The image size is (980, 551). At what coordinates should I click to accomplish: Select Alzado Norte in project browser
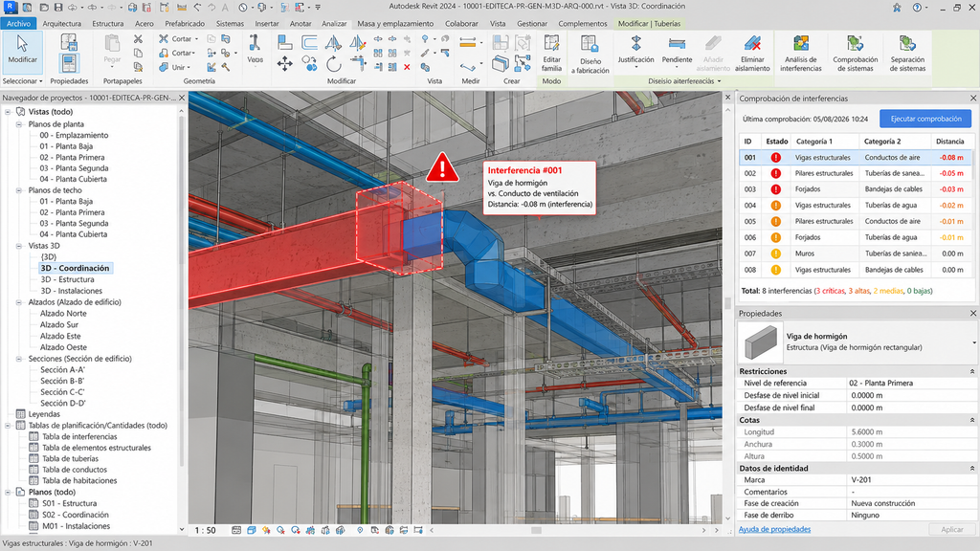pos(63,314)
